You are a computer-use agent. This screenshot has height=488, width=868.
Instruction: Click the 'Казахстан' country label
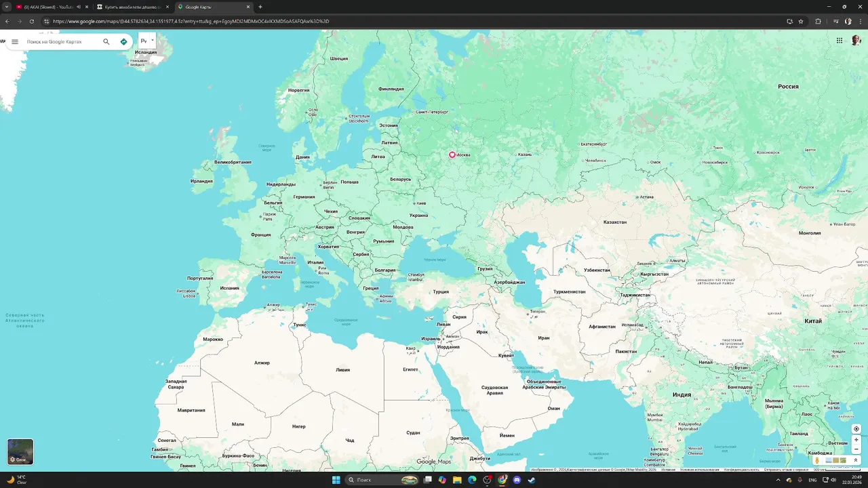point(615,222)
